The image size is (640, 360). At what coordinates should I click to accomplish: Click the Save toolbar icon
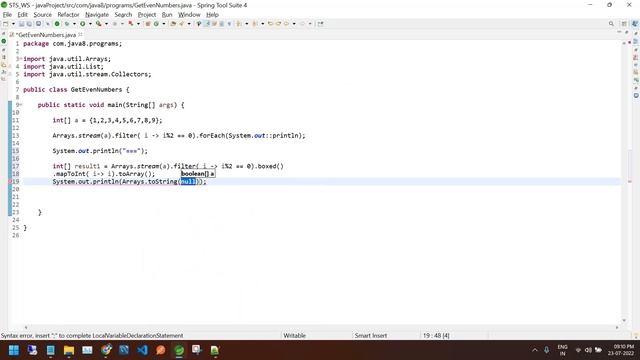(x=21, y=24)
